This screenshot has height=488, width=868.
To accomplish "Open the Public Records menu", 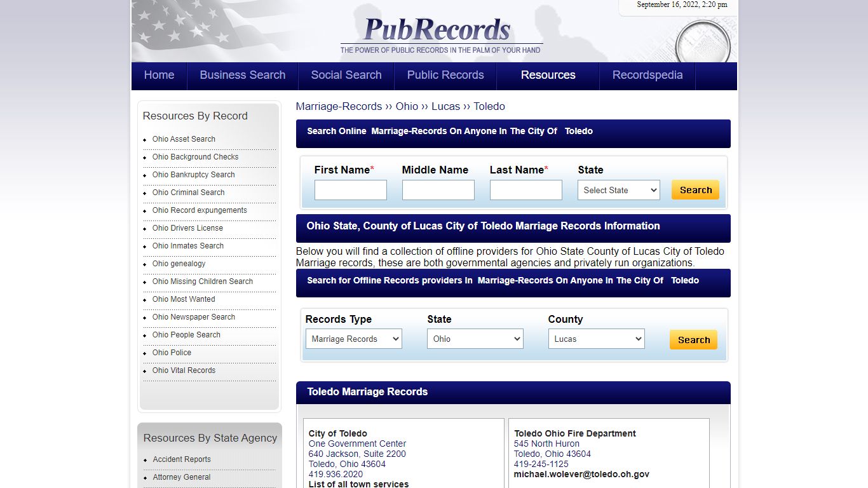I will pos(445,75).
